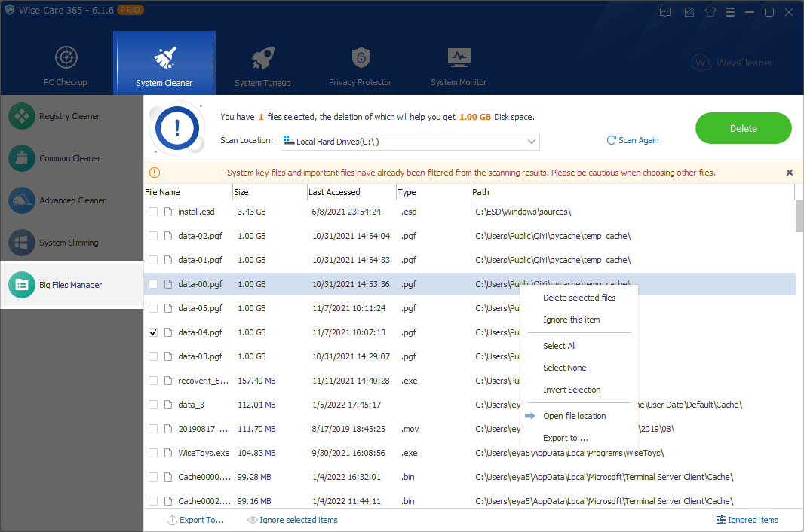Click the Registry Cleaner icon
Viewport: 804px width, 532px height.
(22, 116)
